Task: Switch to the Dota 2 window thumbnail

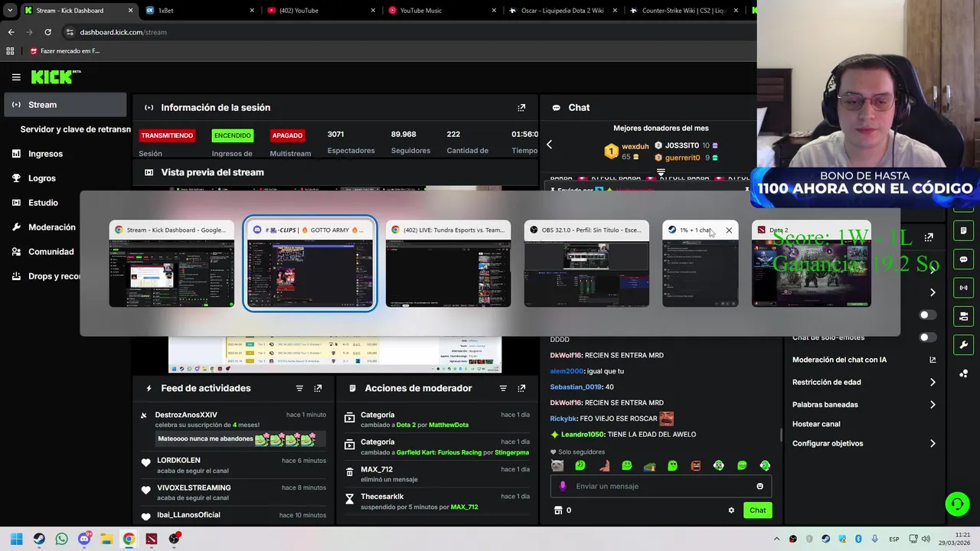Action: point(811,264)
